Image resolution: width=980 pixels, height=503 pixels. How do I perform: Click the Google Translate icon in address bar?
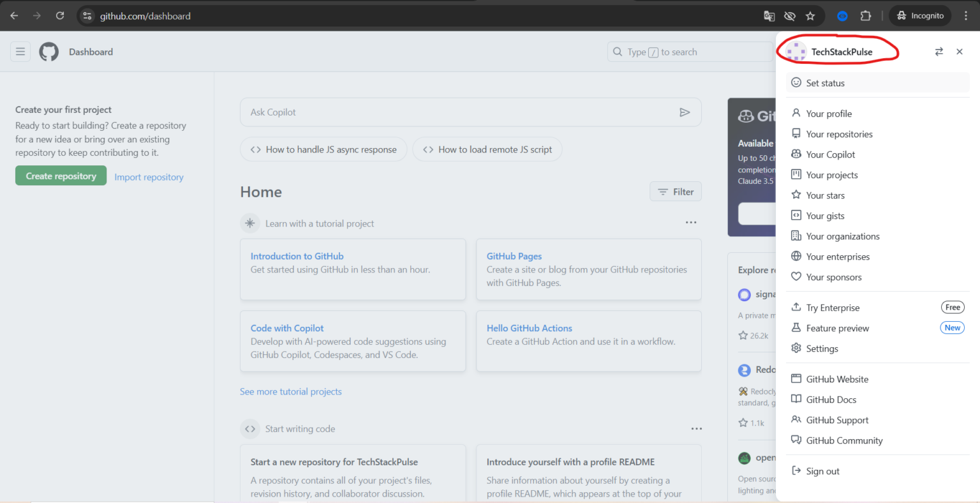(x=769, y=15)
